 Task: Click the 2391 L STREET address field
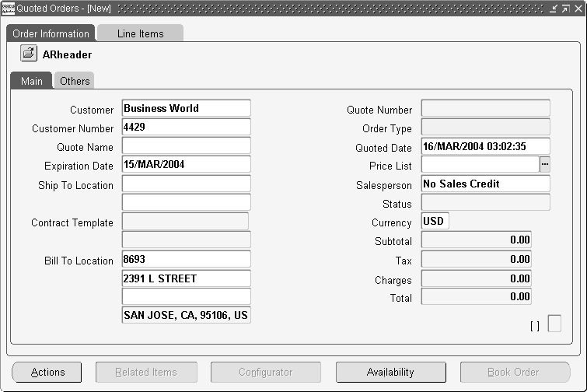(187, 278)
